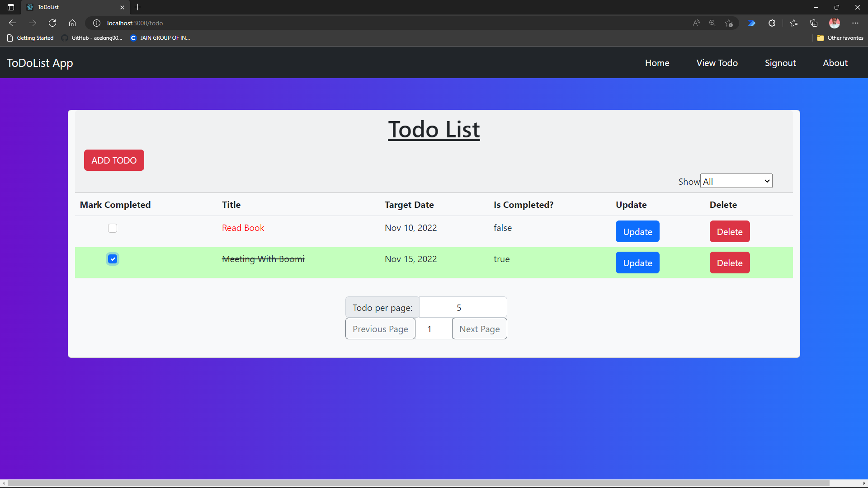Check the Mark Completed box for Read Book

point(113,228)
